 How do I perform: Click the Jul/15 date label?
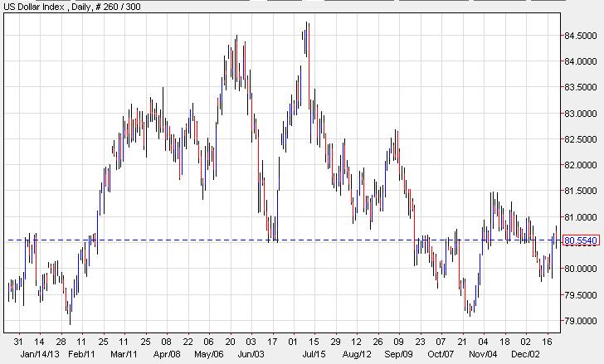(314, 354)
